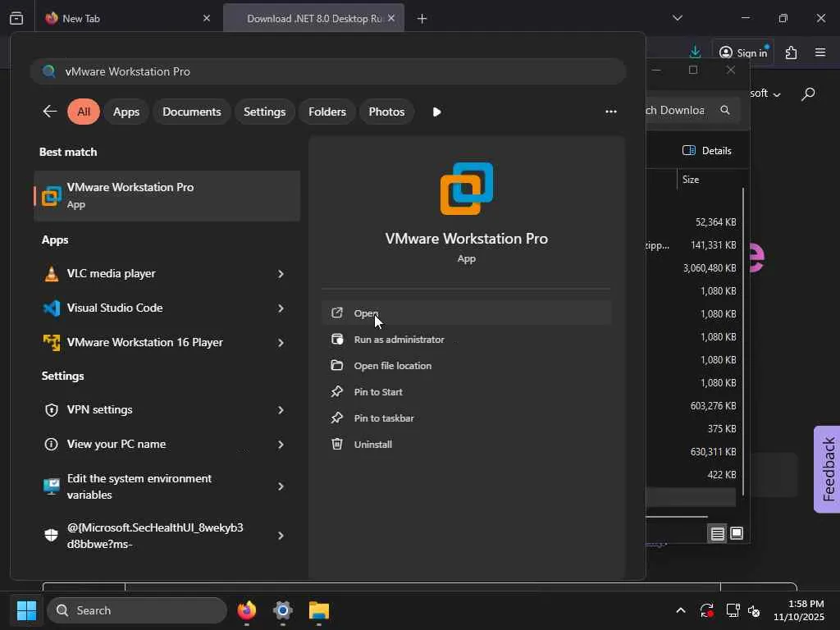840x630 pixels.
Task: Expand VPN settings chevron
Action: [x=281, y=410]
